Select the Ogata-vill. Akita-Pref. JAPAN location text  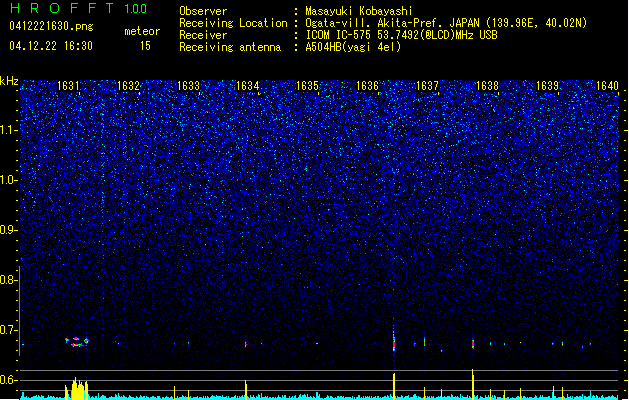click(x=446, y=23)
